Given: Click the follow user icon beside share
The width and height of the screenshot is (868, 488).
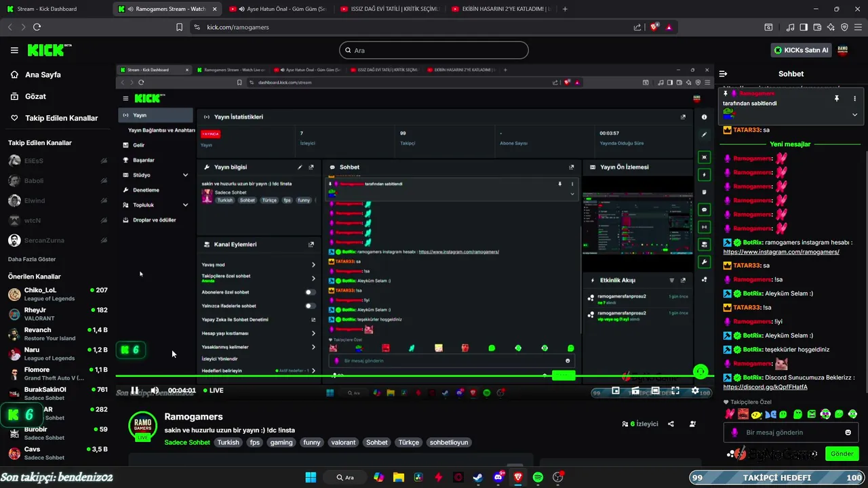Looking at the screenshot, I should 692,424.
